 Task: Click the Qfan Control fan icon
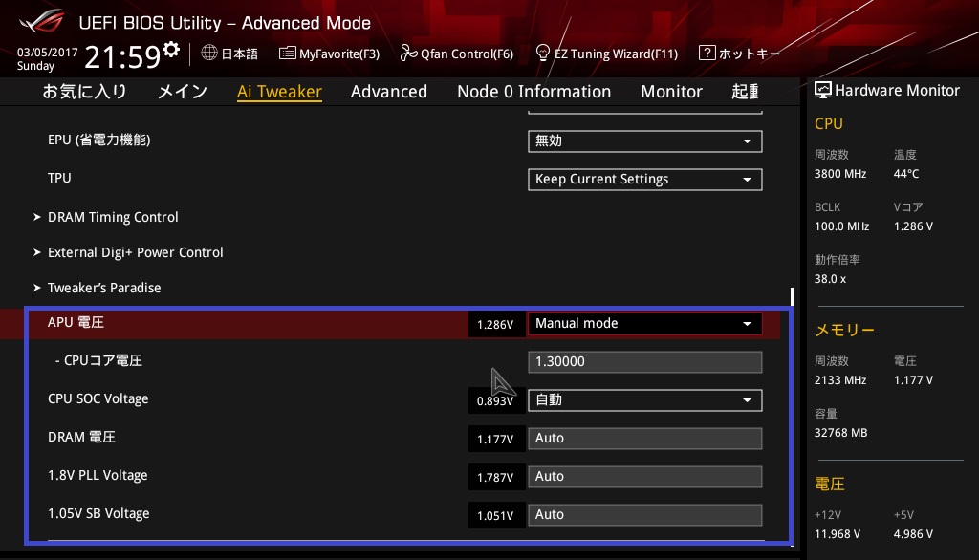pyautogui.click(x=408, y=54)
